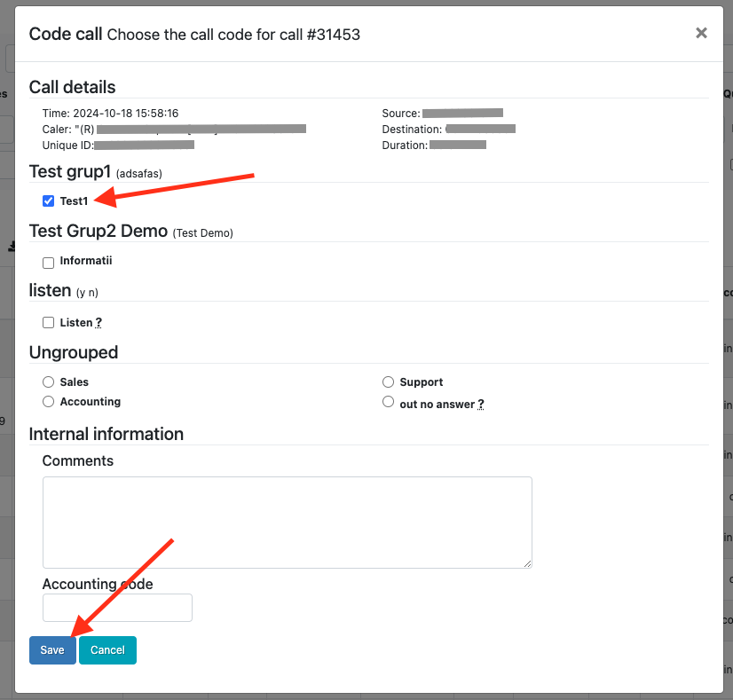
Task: Click the Support label text
Action: [422, 382]
